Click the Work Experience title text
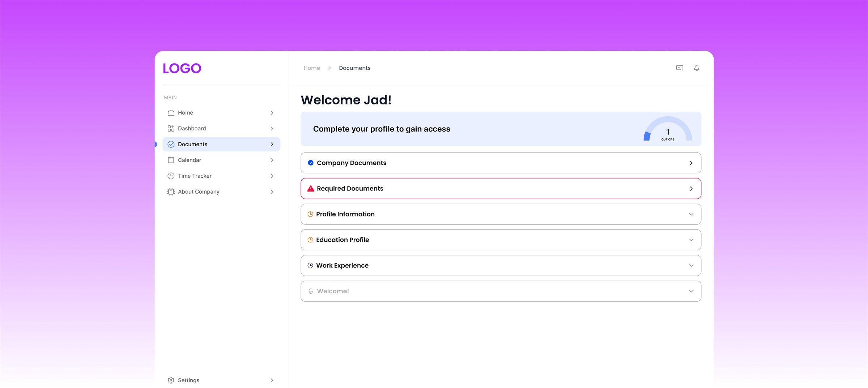This screenshot has height=388, width=868. (342, 266)
